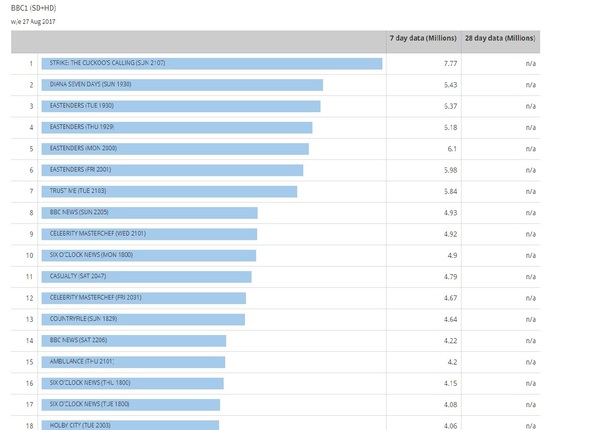Select the Countryfile (SUN 1829) bar
This screenshot has height=430, width=600.
coord(144,319)
